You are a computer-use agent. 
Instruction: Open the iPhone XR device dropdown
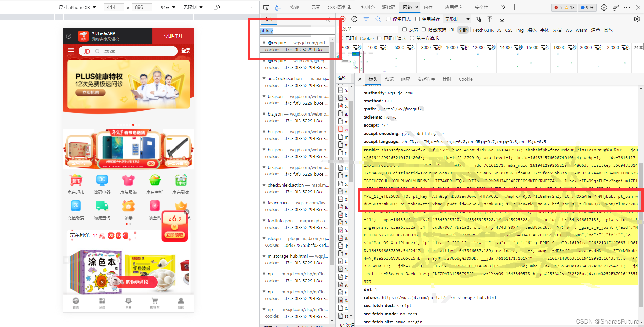point(77,7)
